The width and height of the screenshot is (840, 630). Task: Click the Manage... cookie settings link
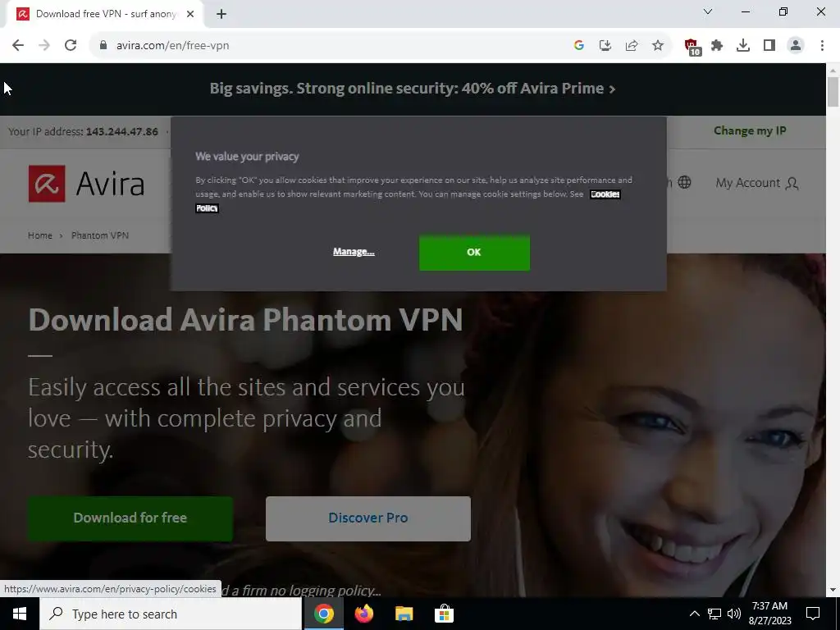pos(354,251)
